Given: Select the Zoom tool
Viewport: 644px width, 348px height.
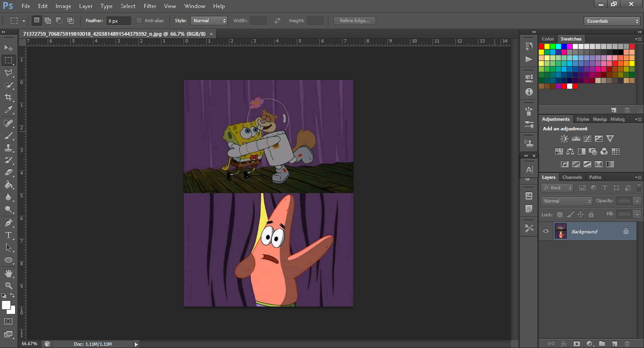Looking at the screenshot, I should [x=9, y=285].
